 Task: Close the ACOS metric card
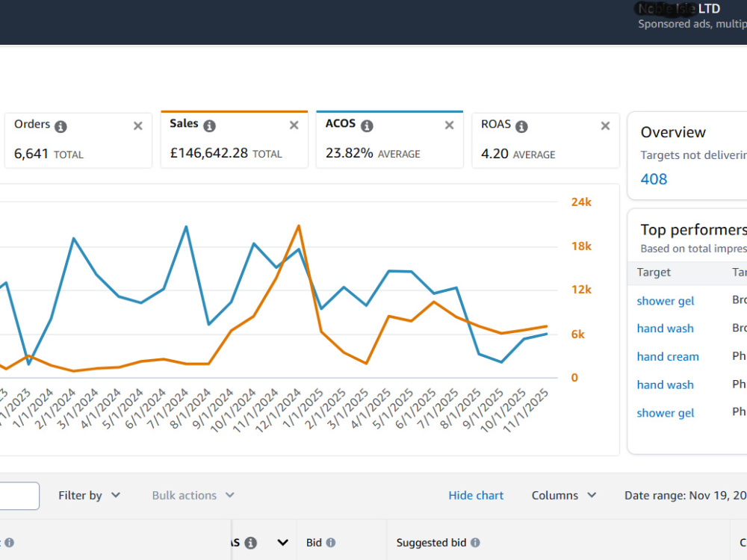449,125
